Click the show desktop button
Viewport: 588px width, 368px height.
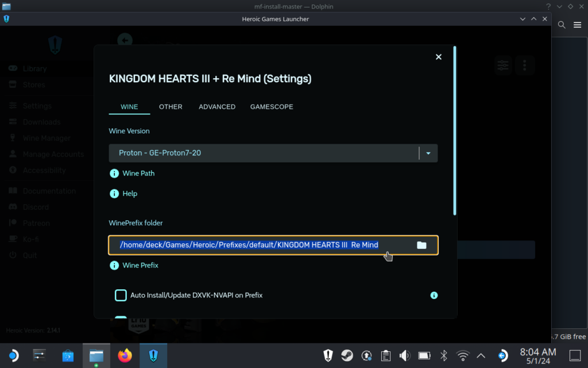tap(575, 355)
